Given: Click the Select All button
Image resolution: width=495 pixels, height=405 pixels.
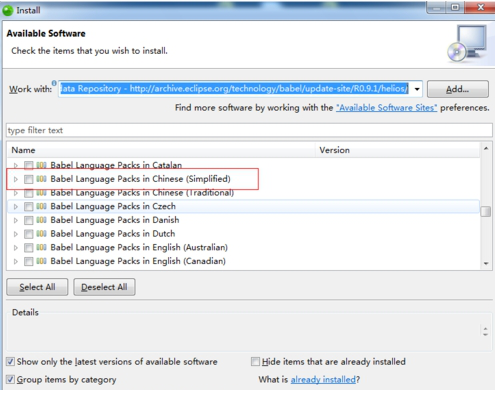Looking at the screenshot, I should click(37, 287).
